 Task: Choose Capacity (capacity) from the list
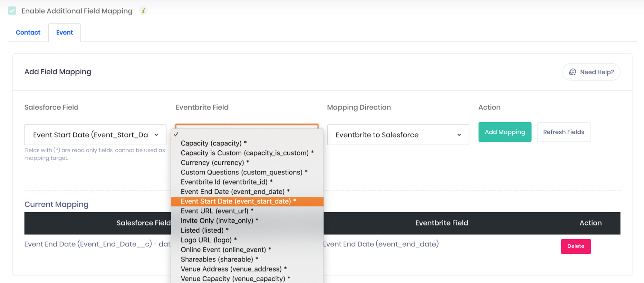point(247,143)
